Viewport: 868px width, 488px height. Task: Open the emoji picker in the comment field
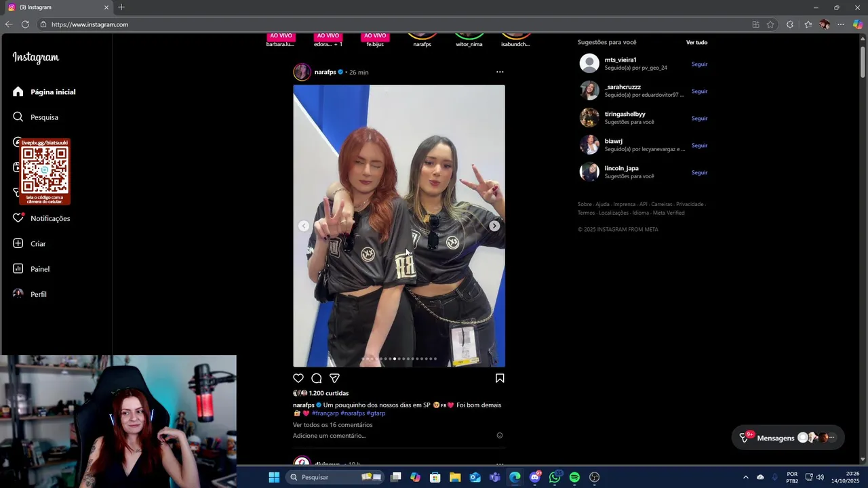pyautogui.click(x=500, y=436)
